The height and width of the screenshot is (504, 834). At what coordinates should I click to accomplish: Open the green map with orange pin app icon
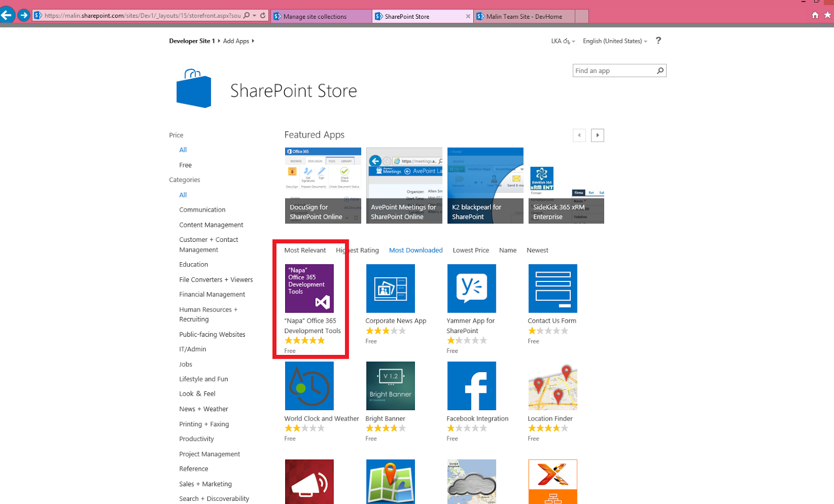click(x=390, y=482)
